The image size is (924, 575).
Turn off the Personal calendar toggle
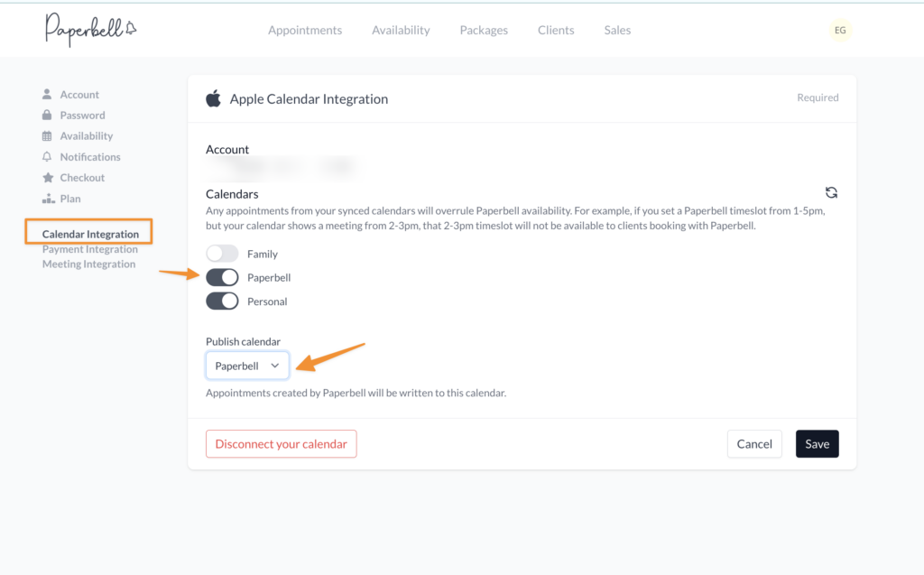[x=222, y=301]
